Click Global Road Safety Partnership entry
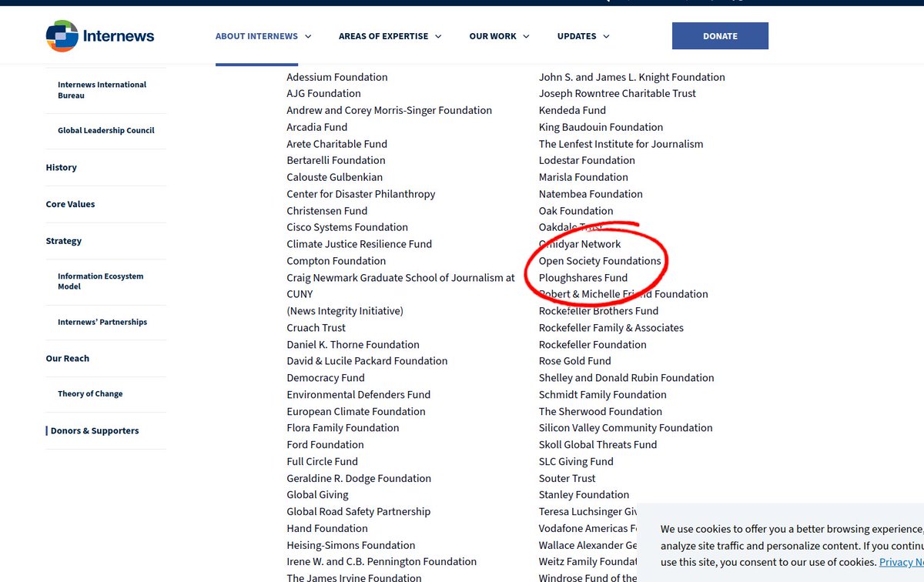924x582 pixels. click(359, 512)
